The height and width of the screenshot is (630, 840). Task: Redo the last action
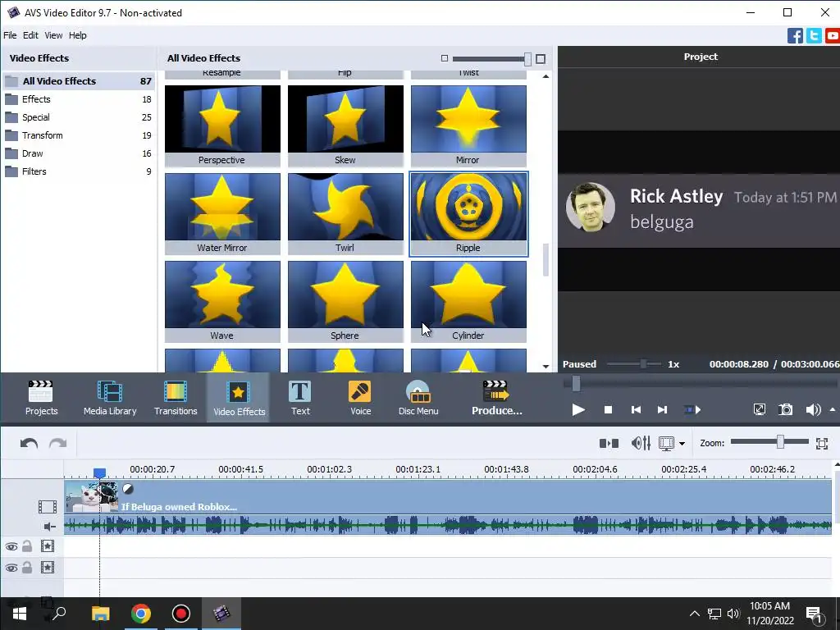pos(58,444)
